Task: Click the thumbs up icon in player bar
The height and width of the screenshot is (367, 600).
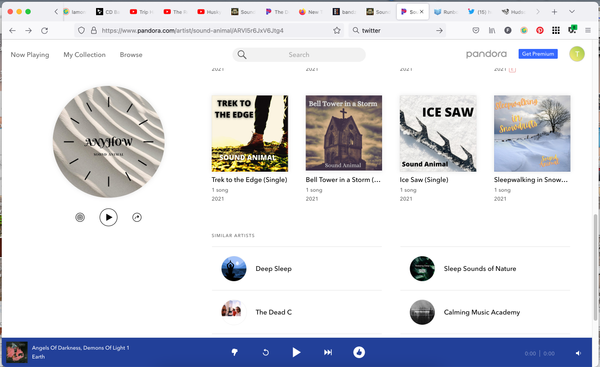Action: 359,352
